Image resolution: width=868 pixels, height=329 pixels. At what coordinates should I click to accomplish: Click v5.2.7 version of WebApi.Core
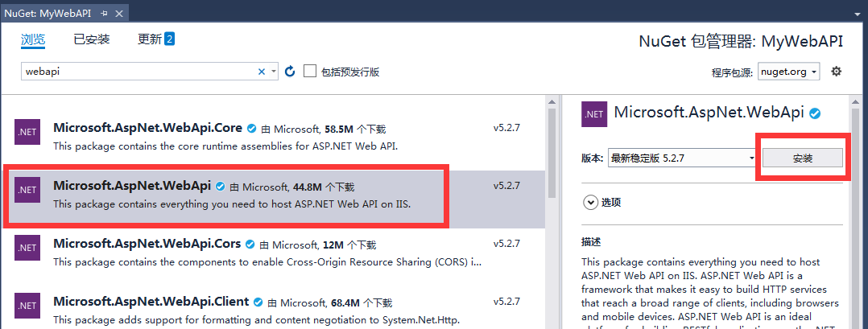[506, 128]
